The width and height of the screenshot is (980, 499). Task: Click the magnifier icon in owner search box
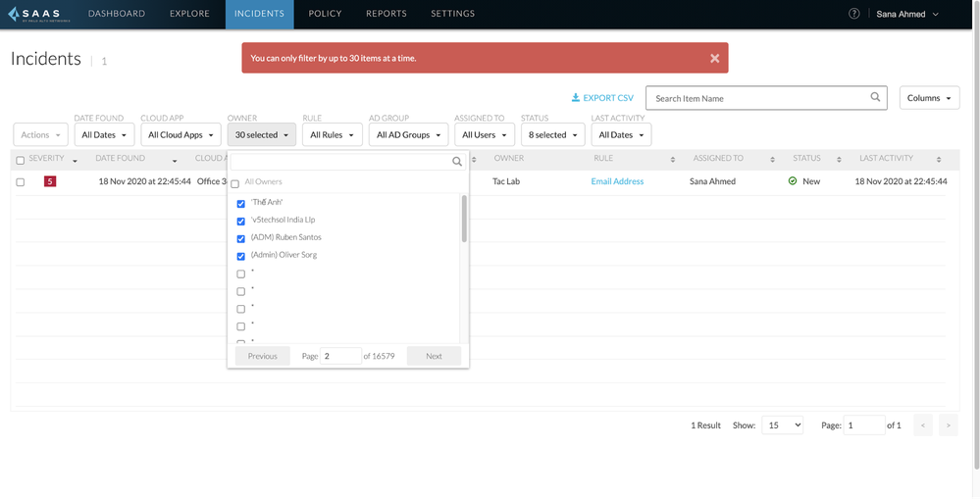457,162
